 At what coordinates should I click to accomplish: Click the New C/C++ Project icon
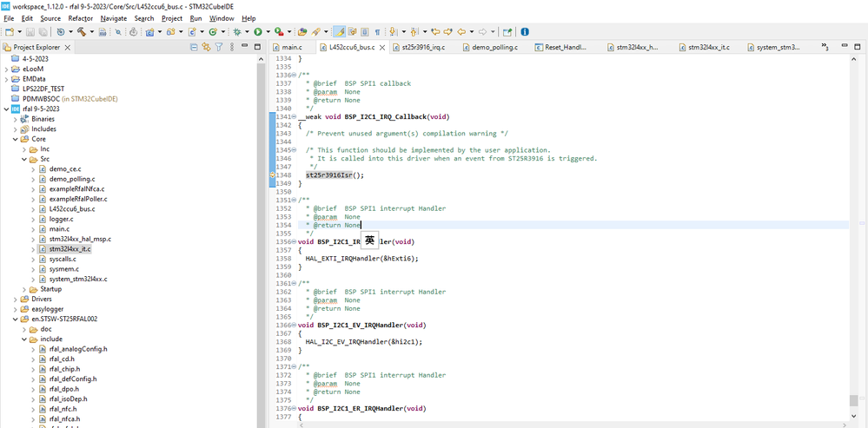[149, 32]
